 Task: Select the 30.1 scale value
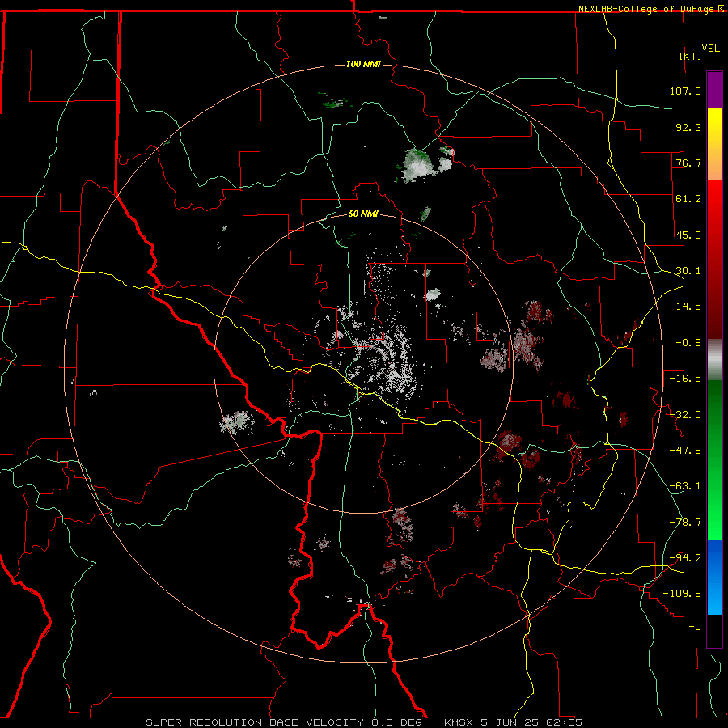pyautogui.click(x=688, y=271)
